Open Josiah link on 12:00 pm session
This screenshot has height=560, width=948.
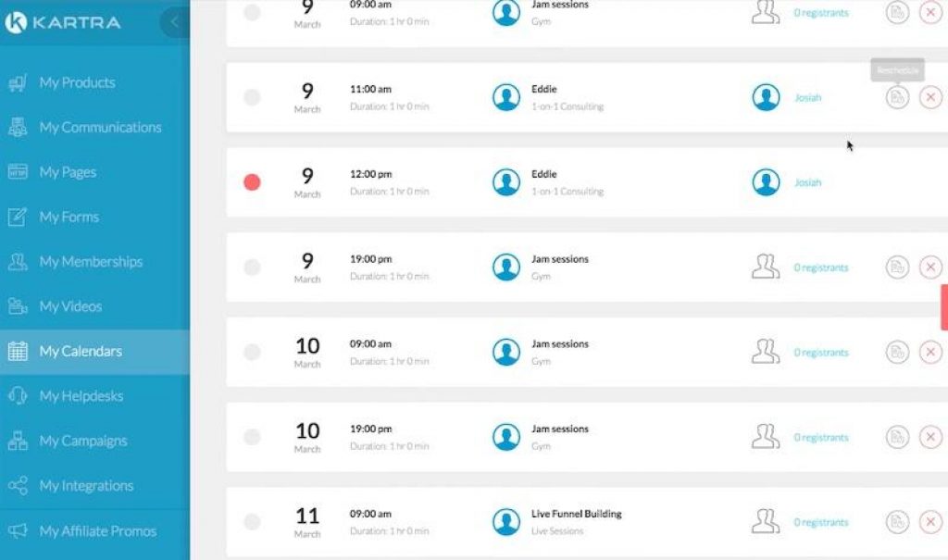807,182
